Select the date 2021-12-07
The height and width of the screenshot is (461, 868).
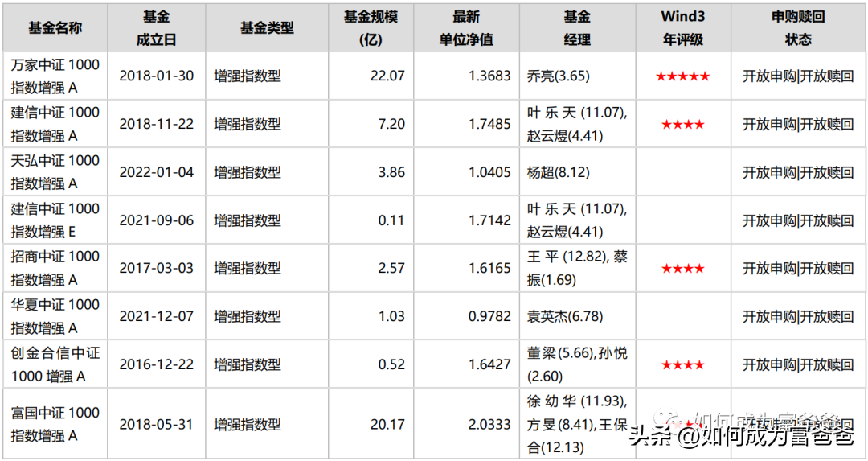pyautogui.click(x=157, y=316)
